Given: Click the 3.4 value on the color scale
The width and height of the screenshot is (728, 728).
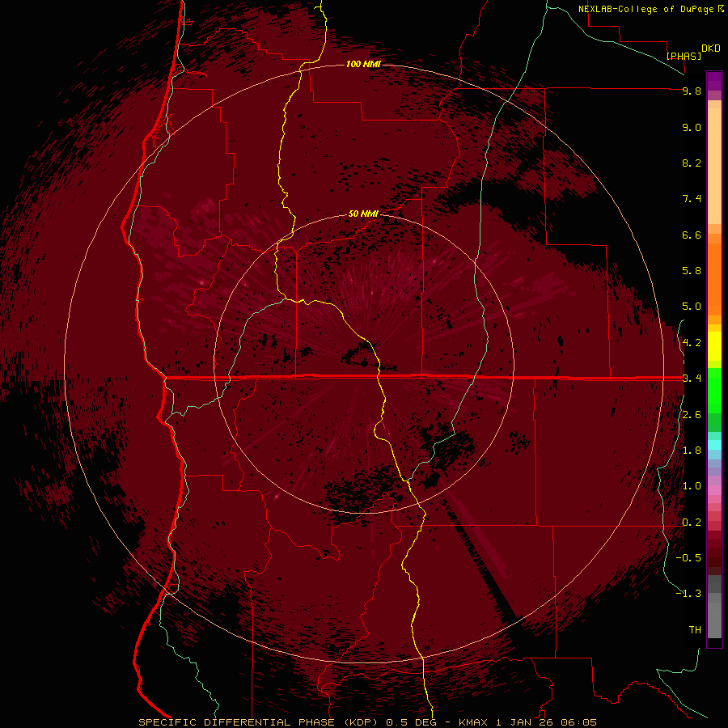Looking at the screenshot, I should (x=692, y=379).
